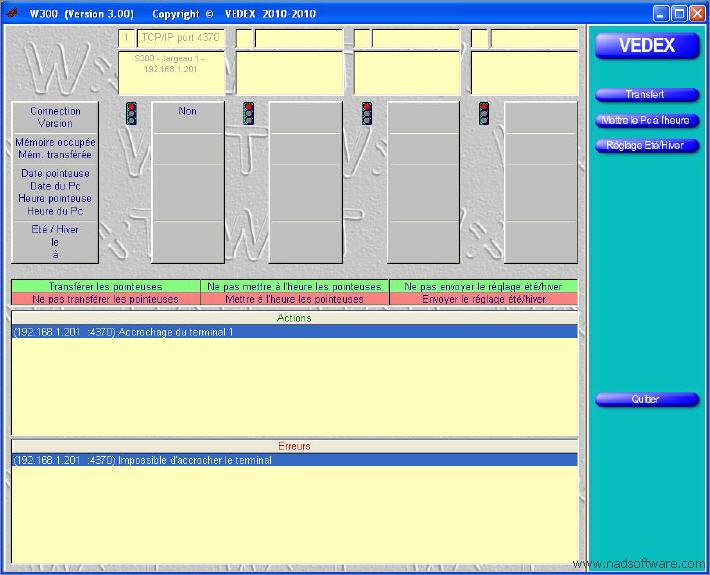The height and width of the screenshot is (575, 710).
Task: Maximize the W300 window
Action: 679,14
